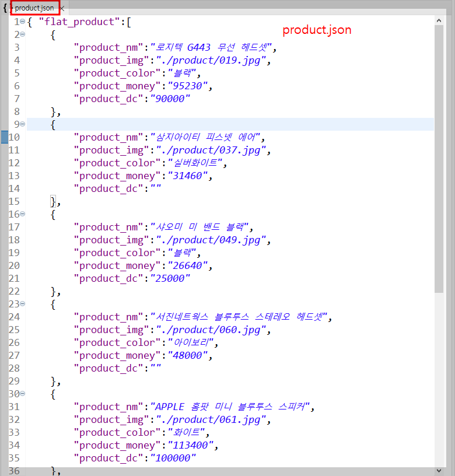The width and height of the screenshot is (455, 476).
Task: Click the path "./product/060.jpg"
Action: [x=211, y=330]
